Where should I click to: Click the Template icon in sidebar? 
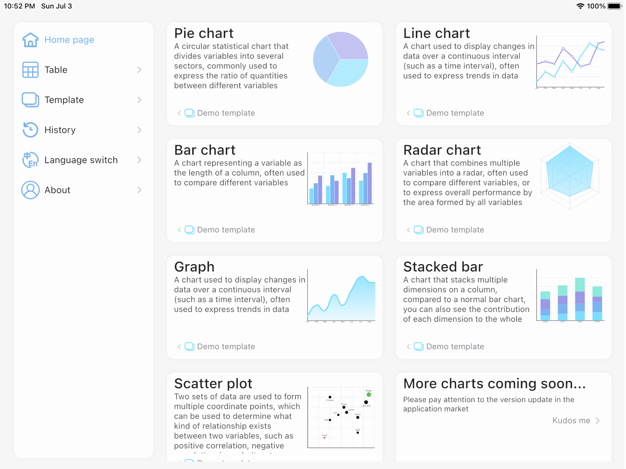click(x=30, y=100)
